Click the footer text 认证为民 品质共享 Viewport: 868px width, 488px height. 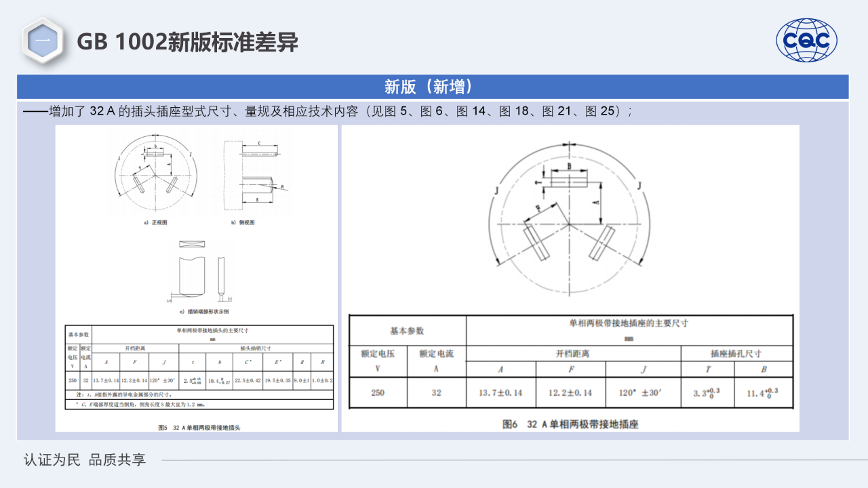(x=83, y=460)
